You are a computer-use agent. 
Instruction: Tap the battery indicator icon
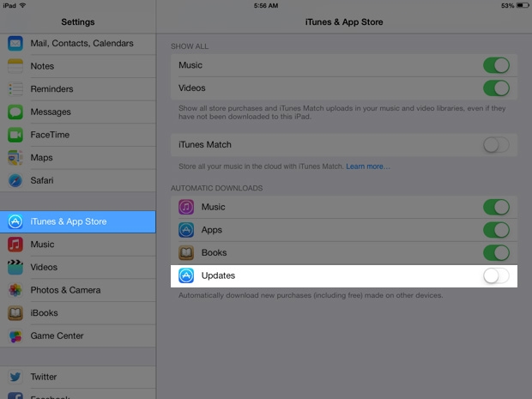point(523,5)
